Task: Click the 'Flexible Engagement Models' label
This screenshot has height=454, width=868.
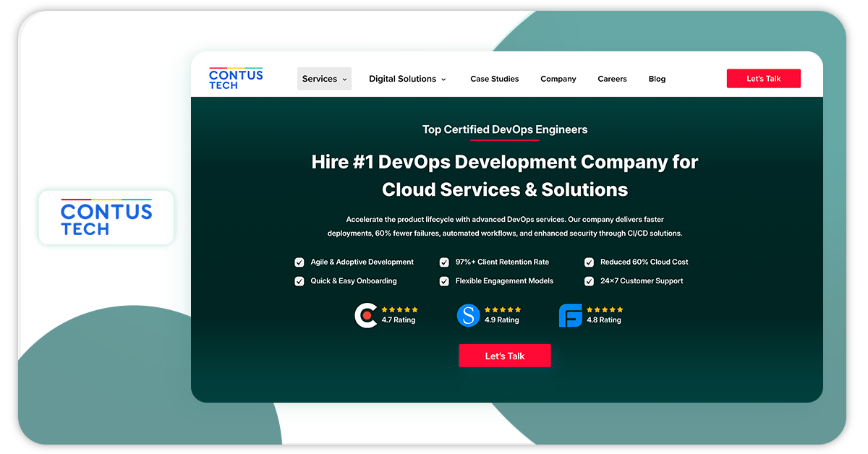Action: click(x=504, y=281)
